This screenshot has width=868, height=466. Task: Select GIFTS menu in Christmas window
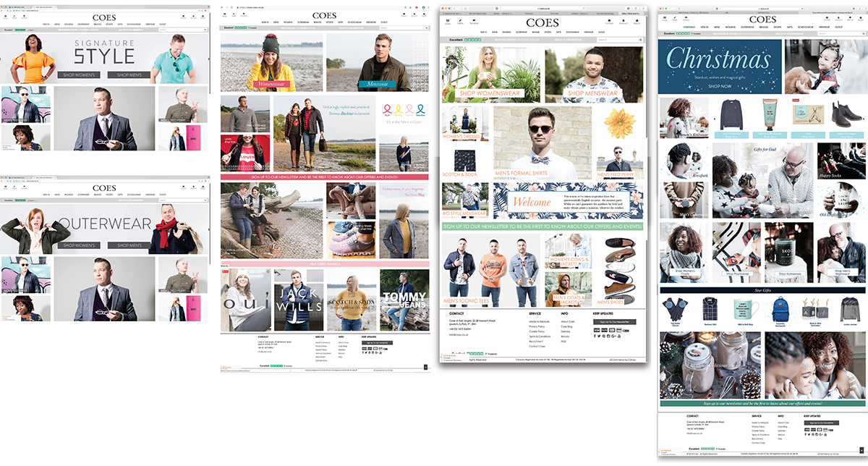[x=789, y=27]
